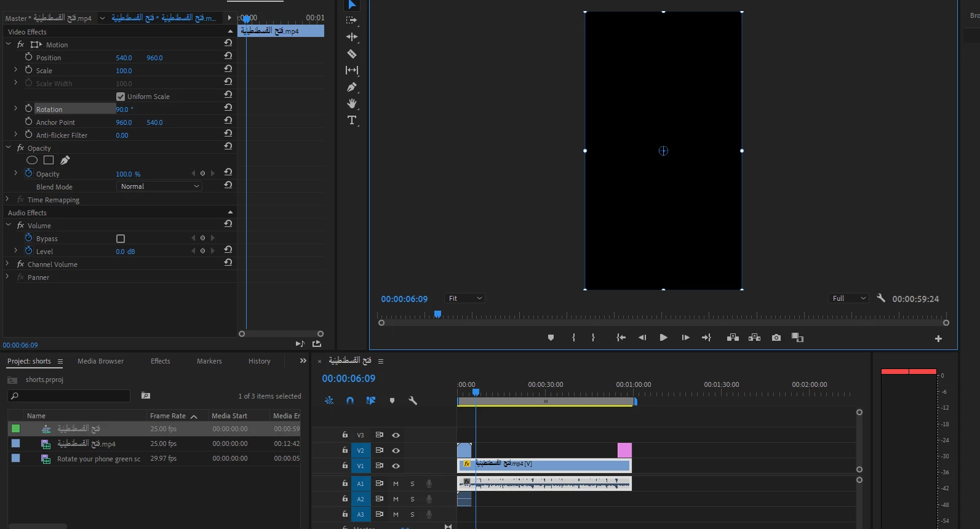Create 4-point polygon mask for Opacity
The image size is (980, 529).
click(49, 160)
